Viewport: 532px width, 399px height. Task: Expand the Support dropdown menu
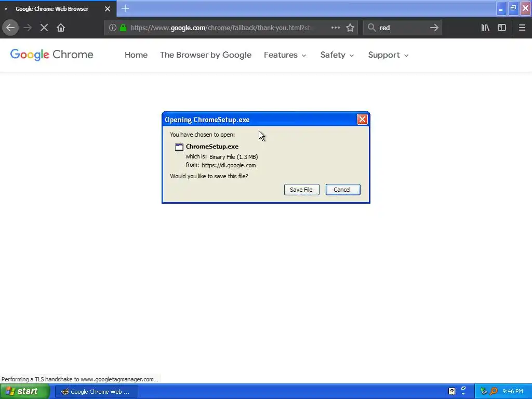tap(388, 55)
